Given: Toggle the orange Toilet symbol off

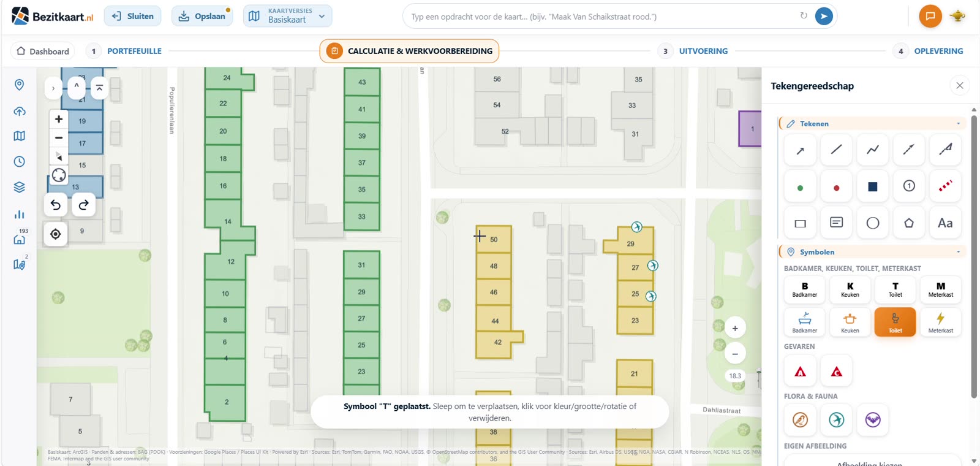Looking at the screenshot, I should [895, 322].
